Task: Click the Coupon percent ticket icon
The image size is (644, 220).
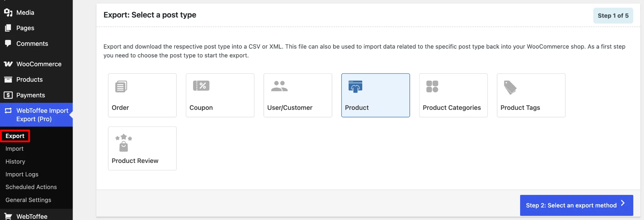Action: tap(201, 86)
